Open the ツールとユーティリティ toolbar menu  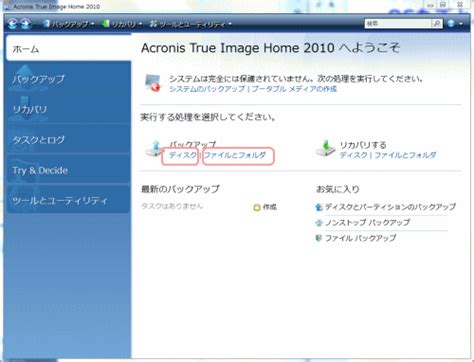[x=190, y=24]
